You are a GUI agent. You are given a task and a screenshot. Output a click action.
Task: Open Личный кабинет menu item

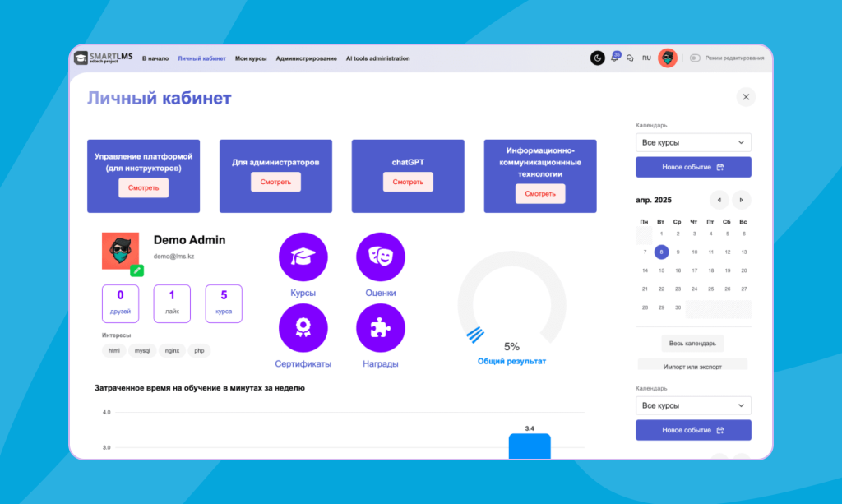pos(202,58)
